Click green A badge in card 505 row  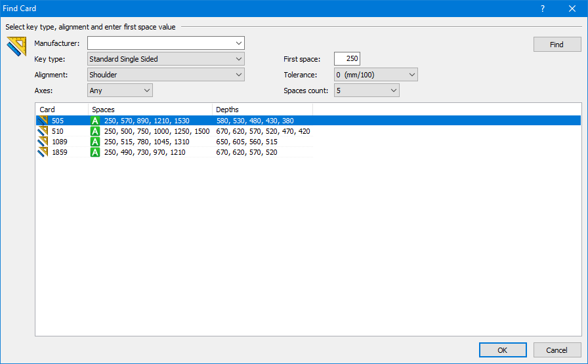(95, 121)
